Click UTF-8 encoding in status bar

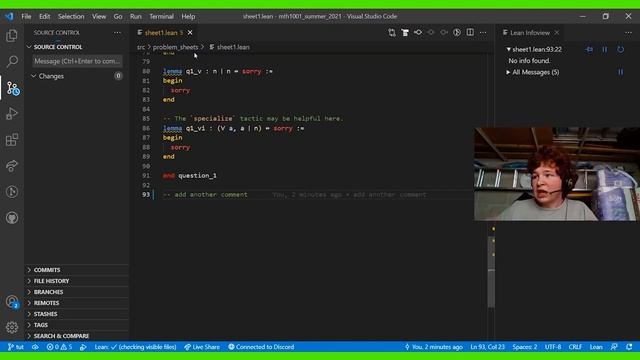(553, 347)
